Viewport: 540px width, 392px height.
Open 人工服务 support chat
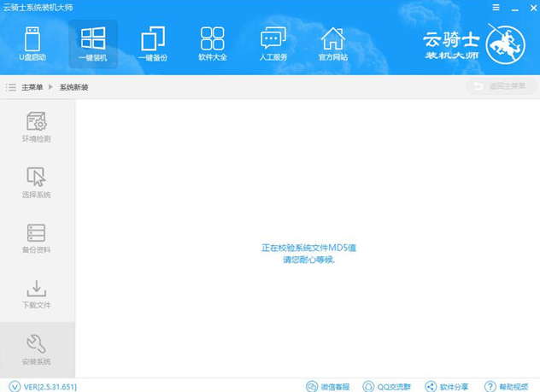pyautogui.click(x=273, y=44)
